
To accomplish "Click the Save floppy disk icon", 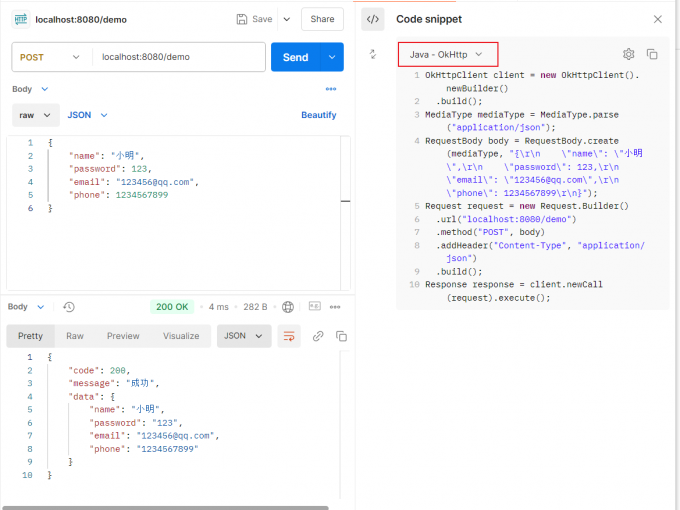I will [x=242, y=19].
